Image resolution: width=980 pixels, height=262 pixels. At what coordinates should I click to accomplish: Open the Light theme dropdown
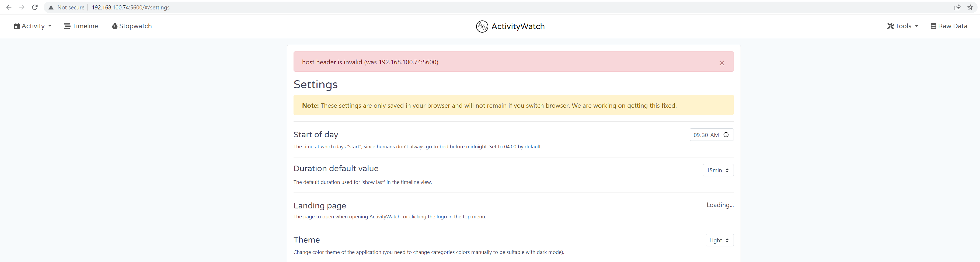pyautogui.click(x=719, y=240)
